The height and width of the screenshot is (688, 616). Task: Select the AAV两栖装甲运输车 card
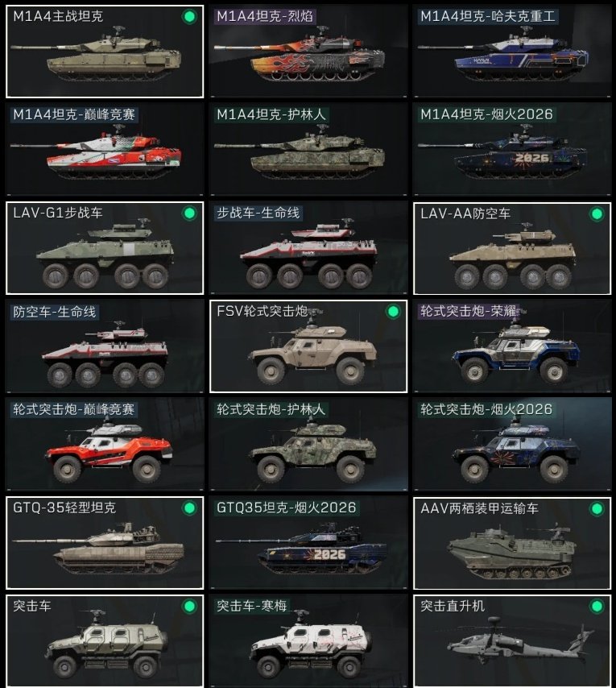(512, 543)
